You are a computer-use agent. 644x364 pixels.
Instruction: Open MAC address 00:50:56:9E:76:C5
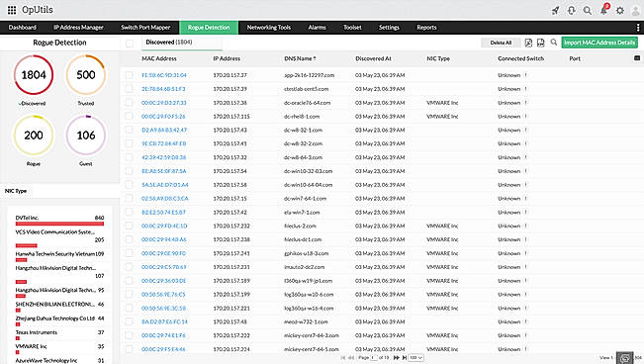pos(163,295)
